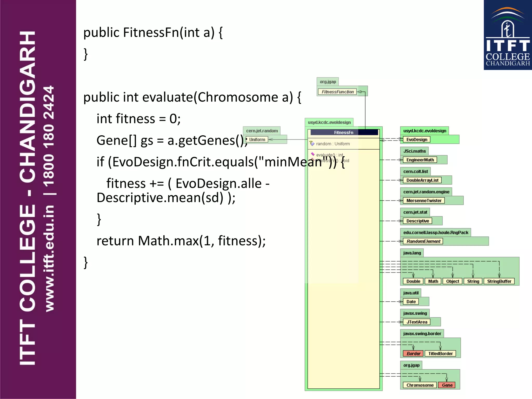The height and width of the screenshot is (399, 532).
Task: Select the RandomElement interface node
Action: pos(423,241)
